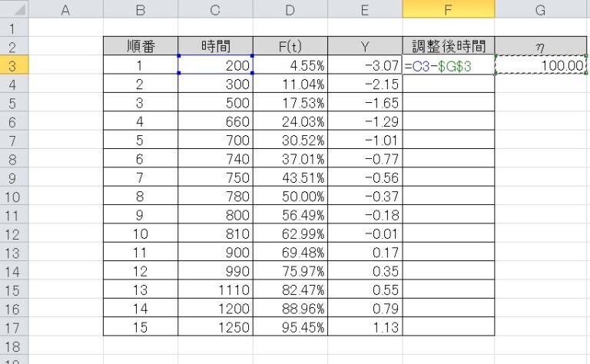Select column A header
Image resolution: width=590 pixels, height=364 pixels.
coord(65,10)
